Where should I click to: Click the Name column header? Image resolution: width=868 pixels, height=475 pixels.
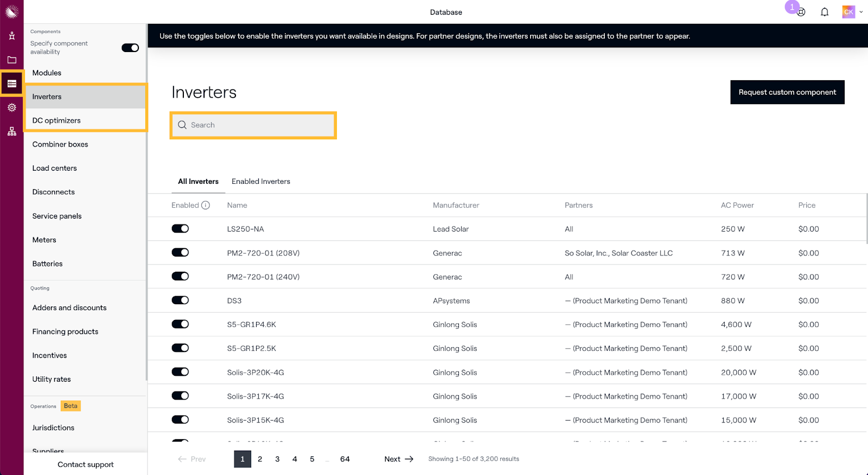[237, 205]
